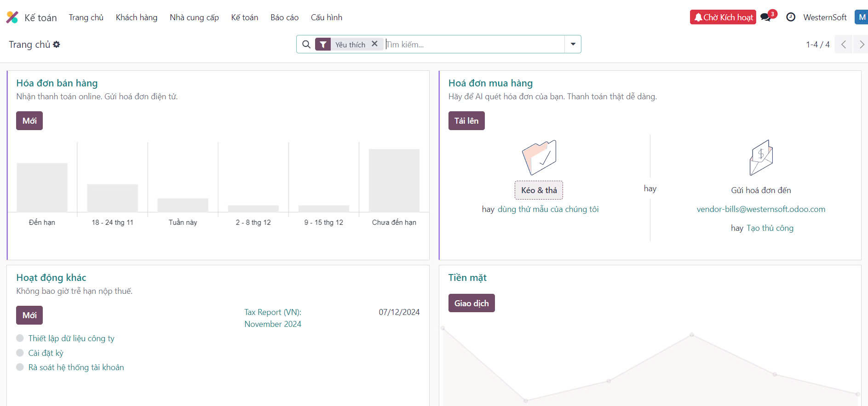Click the folder drag-and-drop illustration
This screenshot has width=868, height=406.
(x=539, y=158)
